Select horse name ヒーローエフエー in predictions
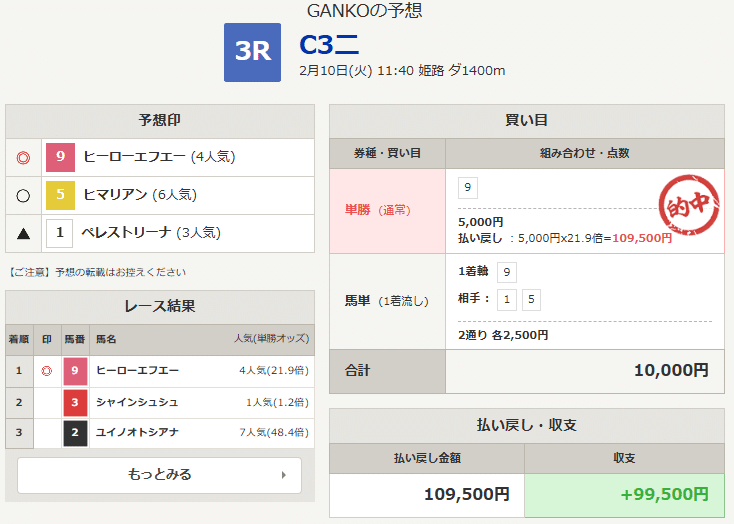The height and width of the screenshot is (524, 734). click(x=135, y=157)
